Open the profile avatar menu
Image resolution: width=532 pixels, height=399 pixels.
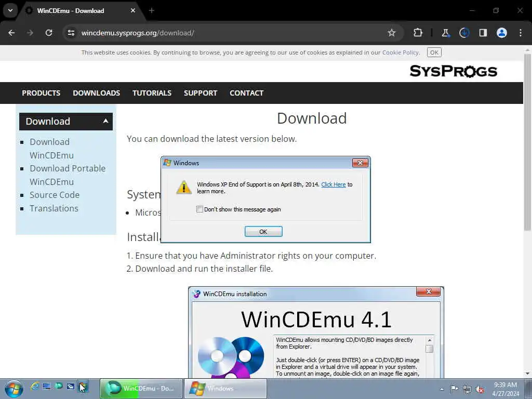502,33
